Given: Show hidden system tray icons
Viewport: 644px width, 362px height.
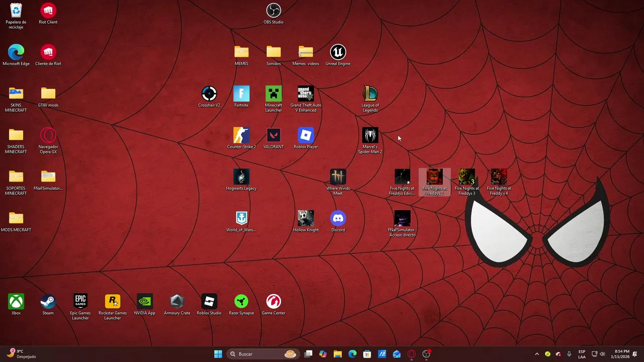Looking at the screenshot, I should point(537,354).
